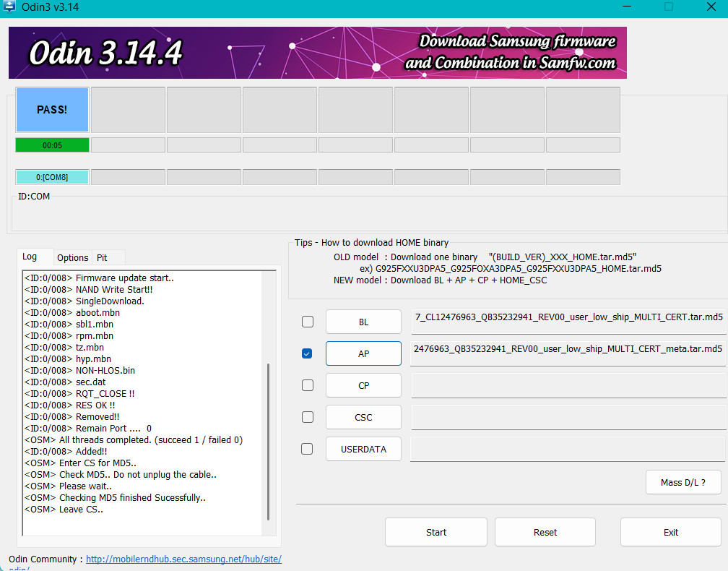Click the Reset button
Viewport: 728px width, 571px height.
click(x=545, y=532)
